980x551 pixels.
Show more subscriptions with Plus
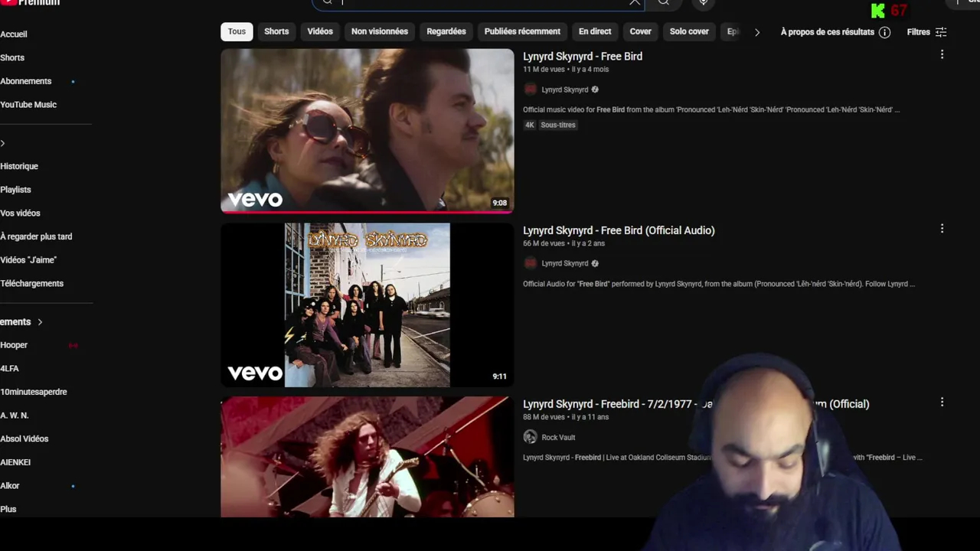coord(8,509)
